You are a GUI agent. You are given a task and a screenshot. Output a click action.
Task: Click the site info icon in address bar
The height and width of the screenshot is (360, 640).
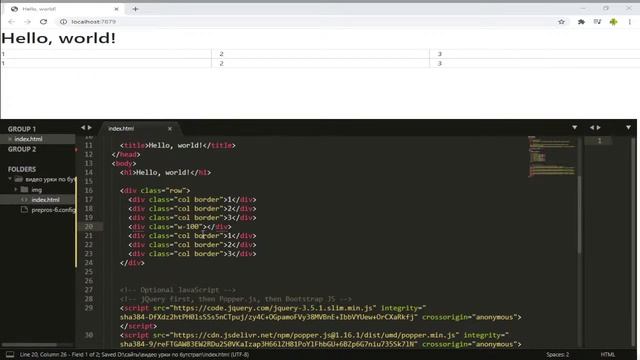[x=63, y=22]
